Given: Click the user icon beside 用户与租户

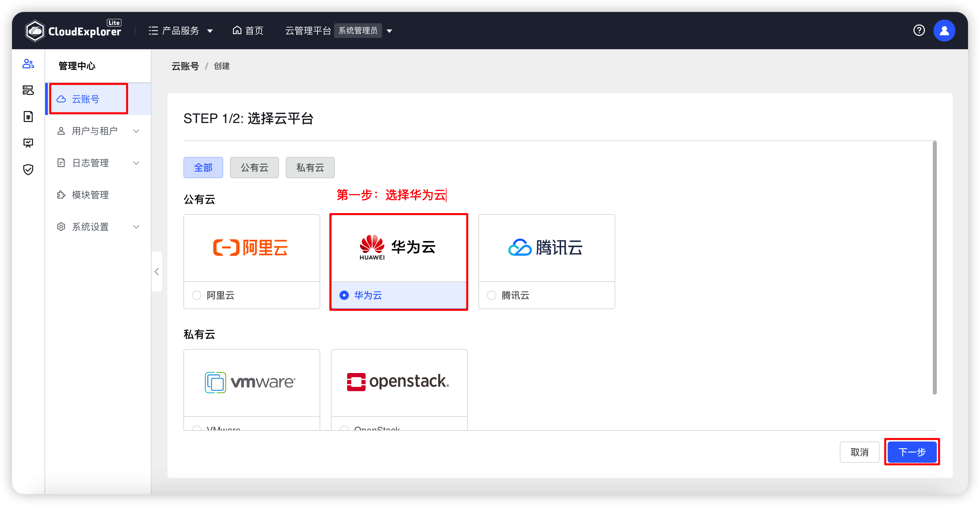Looking at the screenshot, I should click(x=61, y=131).
